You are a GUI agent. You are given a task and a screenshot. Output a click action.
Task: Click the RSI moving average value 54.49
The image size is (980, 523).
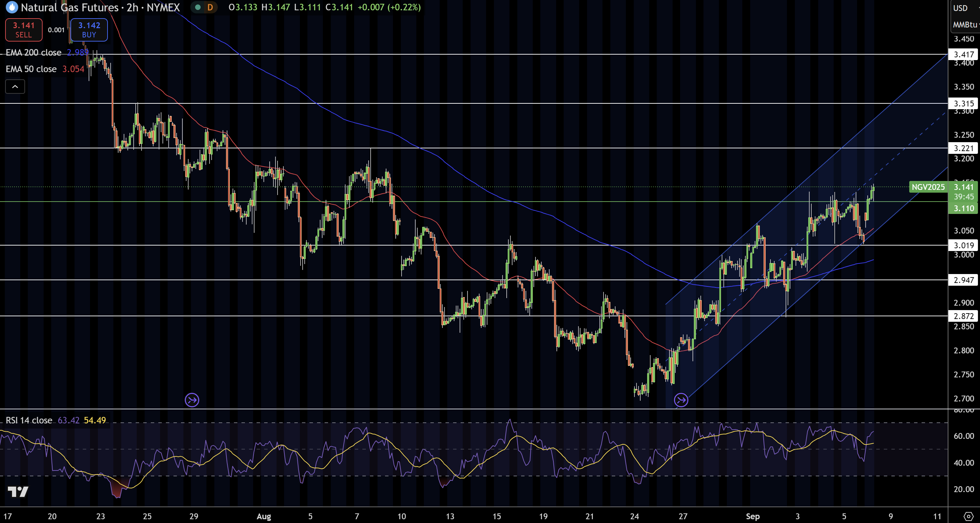click(95, 420)
